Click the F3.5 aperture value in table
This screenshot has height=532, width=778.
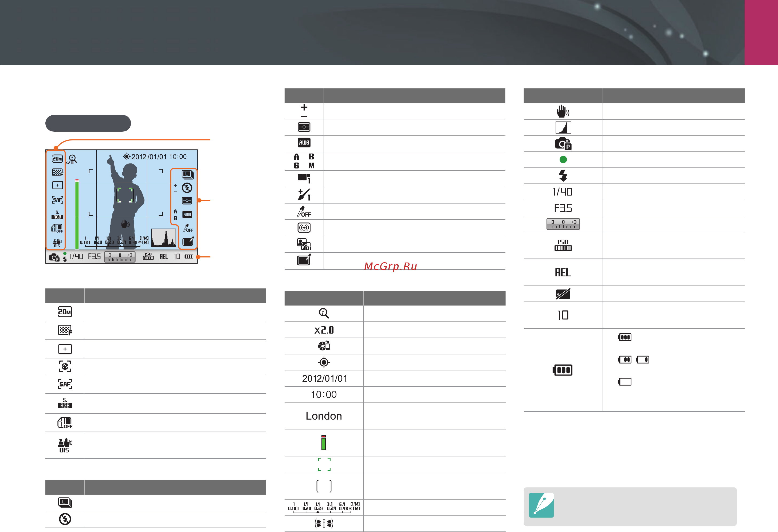click(563, 208)
